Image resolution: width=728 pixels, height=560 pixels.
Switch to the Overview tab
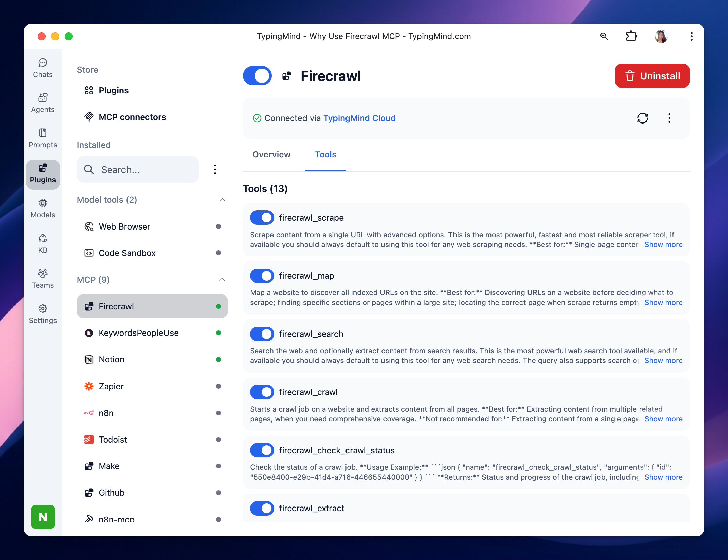(x=271, y=154)
